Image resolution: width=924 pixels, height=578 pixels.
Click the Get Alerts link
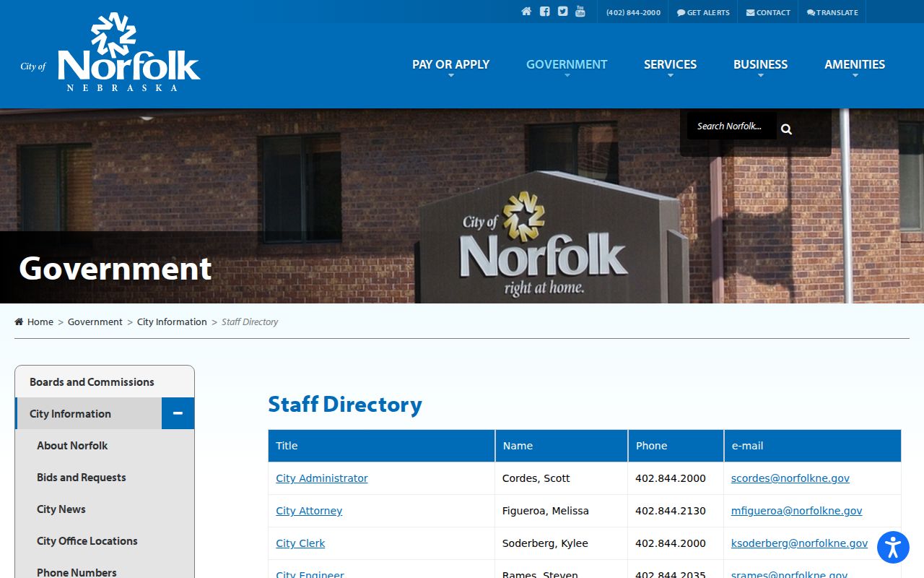(703, 12)
